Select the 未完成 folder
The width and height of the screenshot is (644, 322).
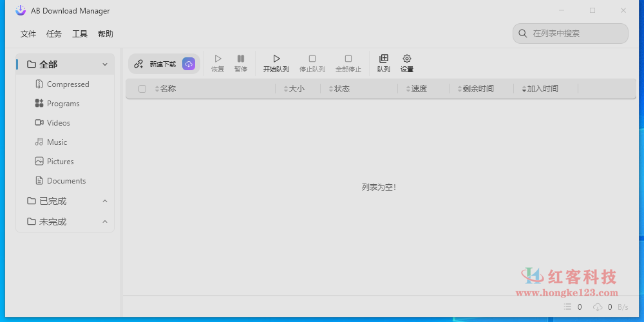coord(65,222)
